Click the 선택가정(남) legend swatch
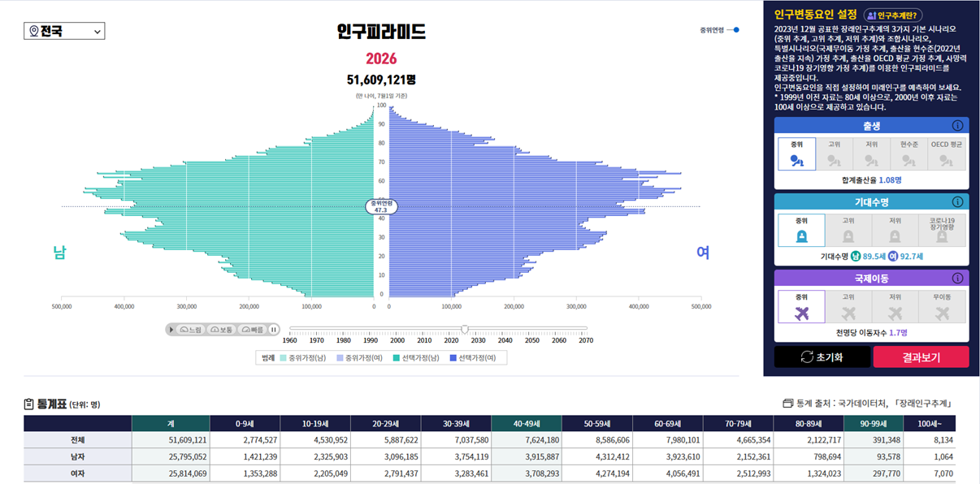This screenshot has height=484, width=980. tap(396, 357)
